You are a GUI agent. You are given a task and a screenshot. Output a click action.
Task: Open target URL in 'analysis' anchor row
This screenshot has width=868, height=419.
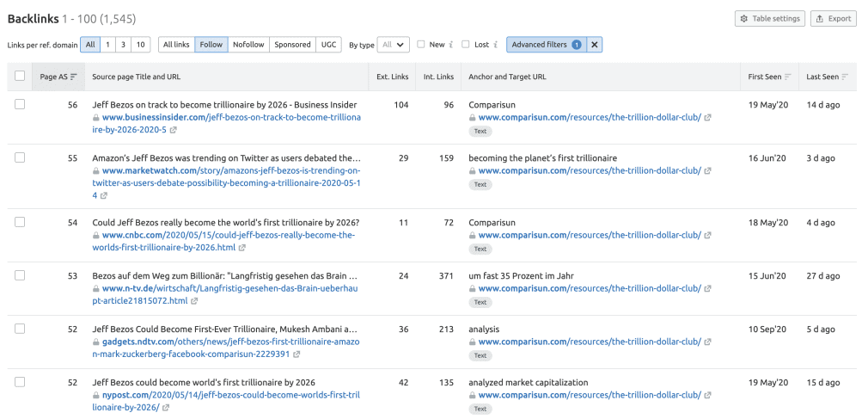click(x=590, y=342)
